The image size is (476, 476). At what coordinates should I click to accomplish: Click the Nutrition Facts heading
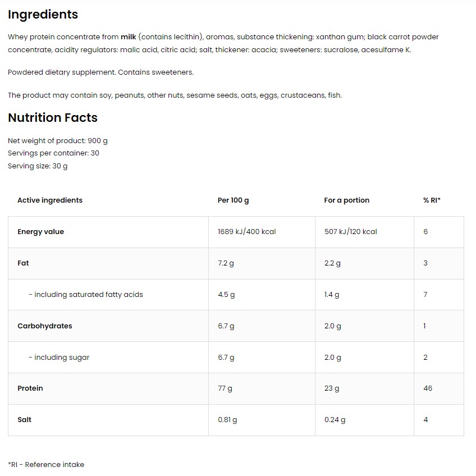pyautogui.click(x=53, y=117)
